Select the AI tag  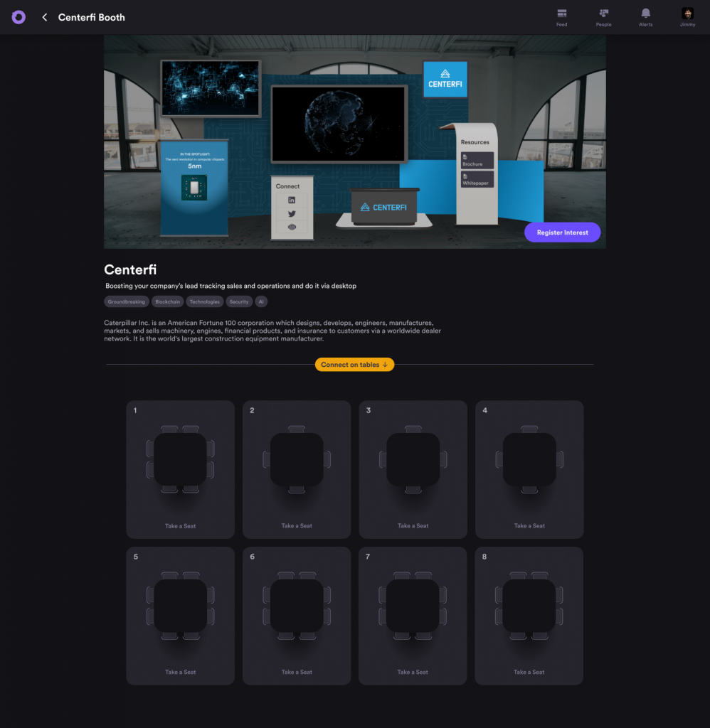tap(261, 301)
